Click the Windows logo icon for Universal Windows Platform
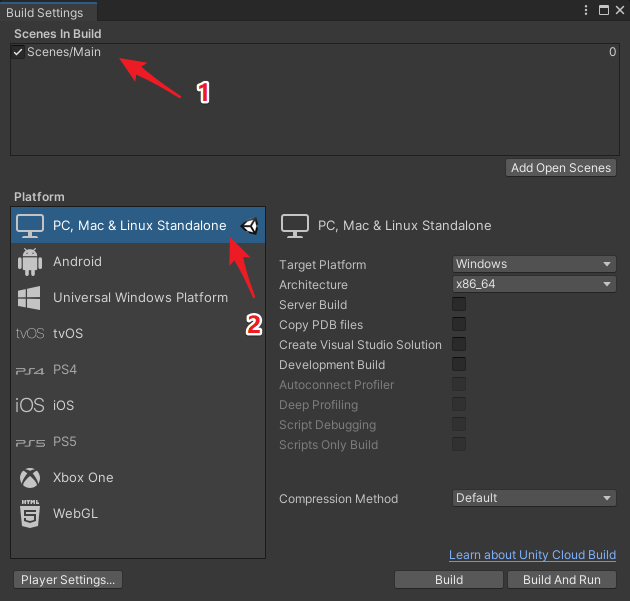Screen dimensions: 630x601 [x=29, y=298]
